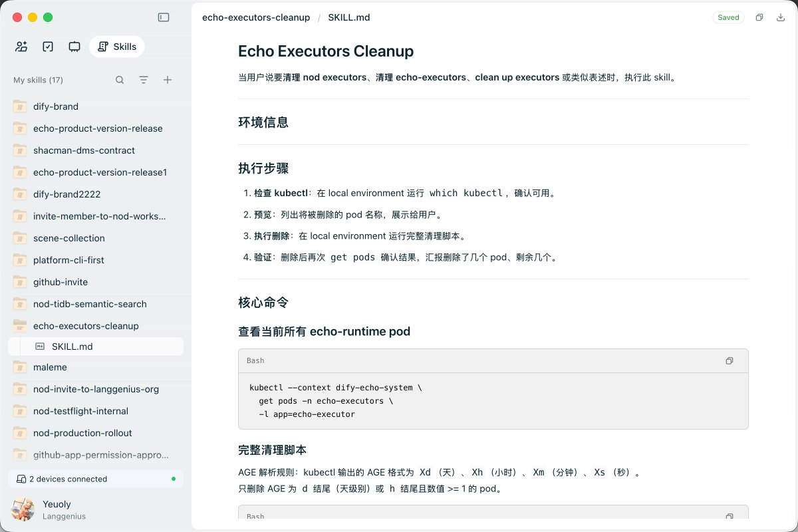Screen dimensions: 798x532
Task: Collapse the echo-executors-cleanup folder
Action: pyautogui.click(x=96, y=326)
